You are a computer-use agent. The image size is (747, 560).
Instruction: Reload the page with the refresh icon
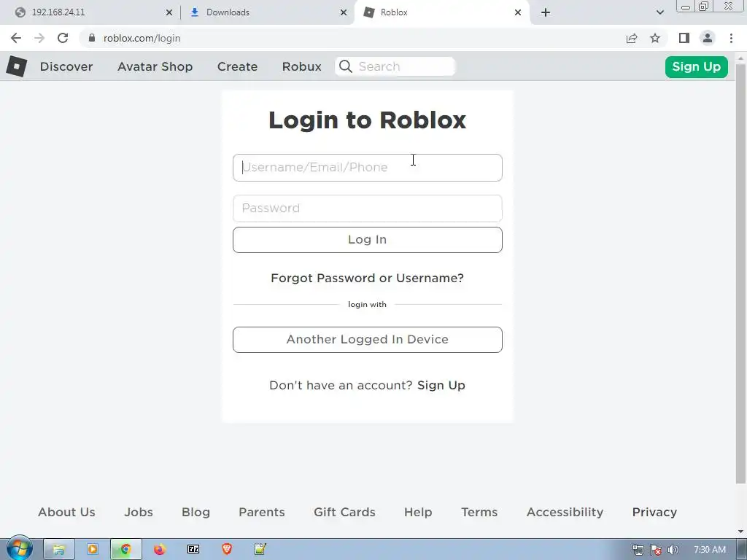63,38
